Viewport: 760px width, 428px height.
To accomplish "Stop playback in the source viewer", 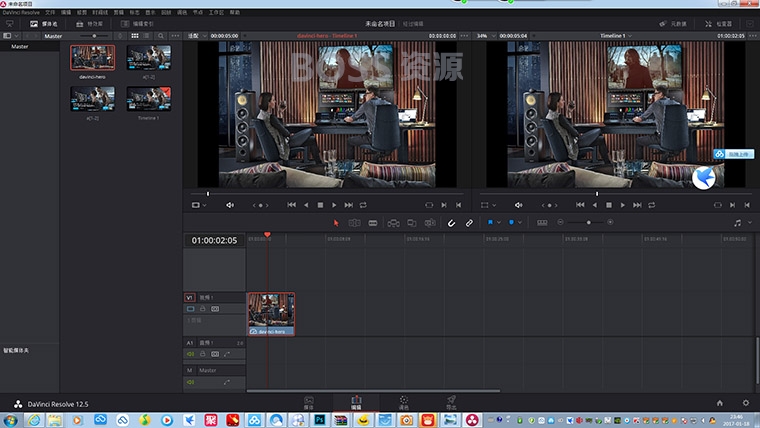I will pos(320,205).
